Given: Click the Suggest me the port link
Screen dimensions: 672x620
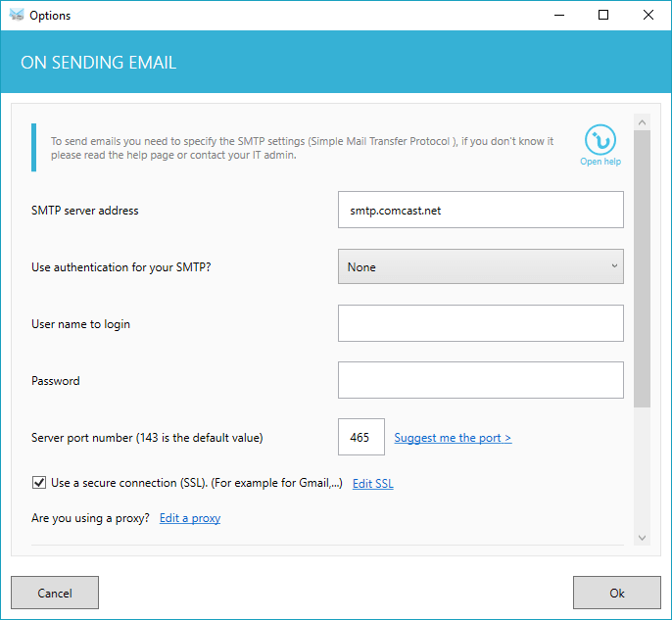Looking at the screenshot, I should (x=453, y=438).
